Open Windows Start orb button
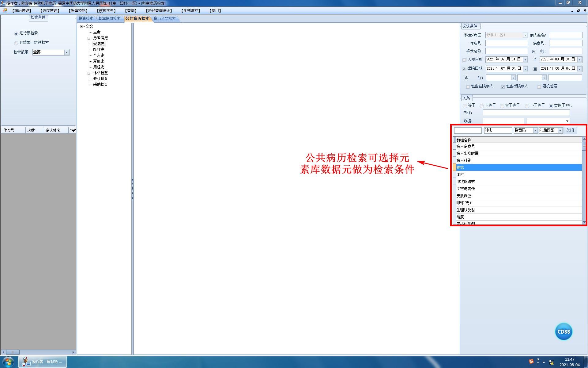Image resolution: width=588 pixels, height=368 pixels. point(8,362)
